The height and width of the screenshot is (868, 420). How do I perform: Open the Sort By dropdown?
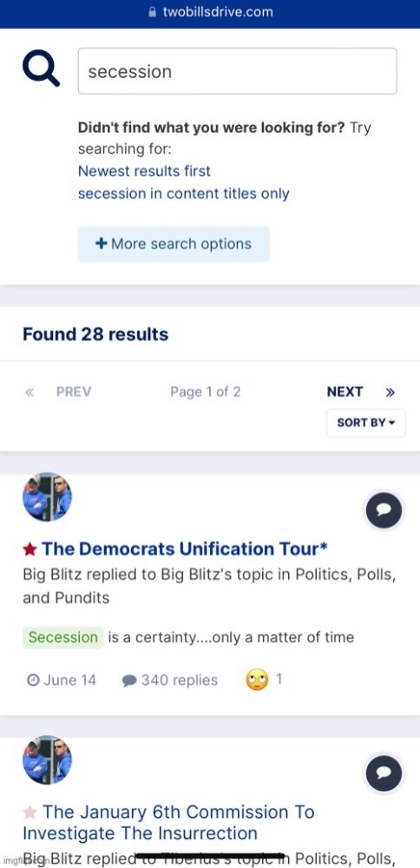[x=366, y=423]
